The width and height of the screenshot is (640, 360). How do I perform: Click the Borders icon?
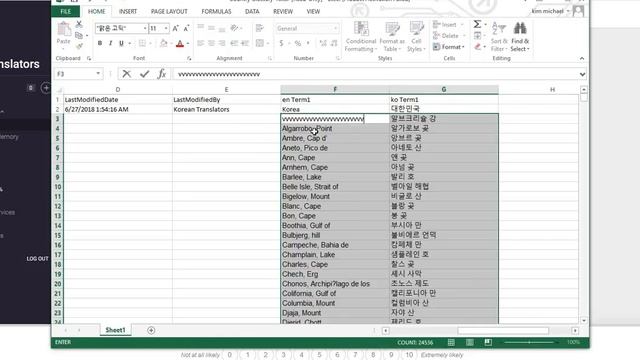[142, 43]
